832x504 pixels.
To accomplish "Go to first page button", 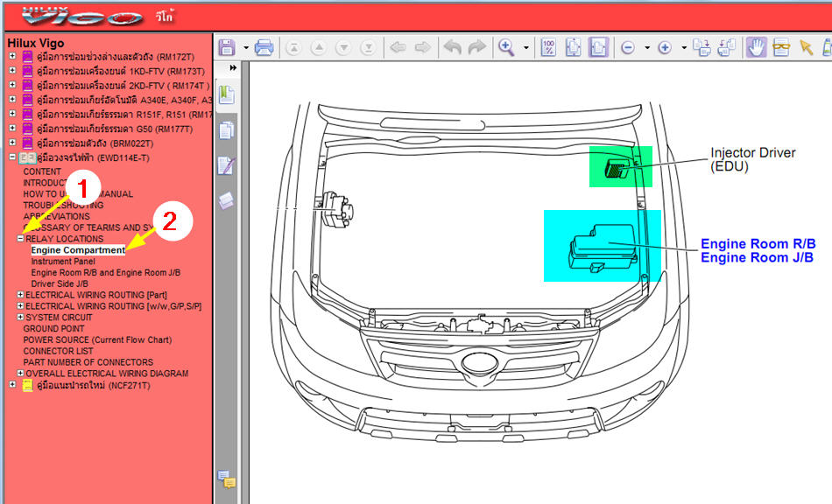I will click(293, 48).
